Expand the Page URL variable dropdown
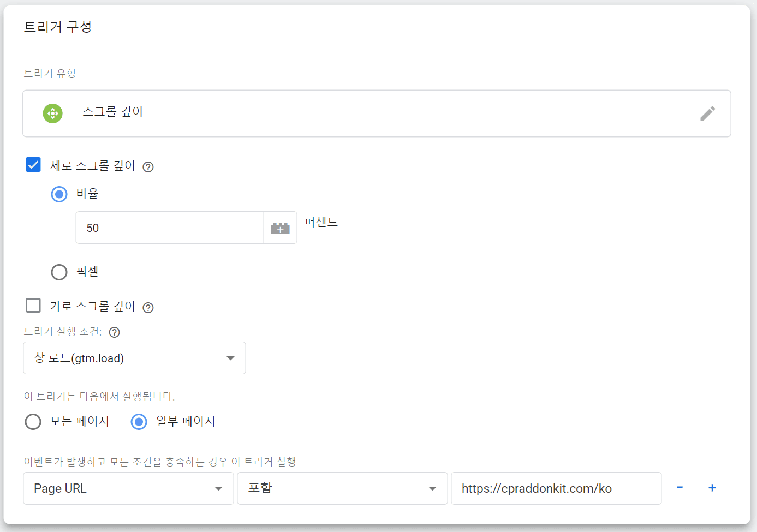 coord(128,488)
